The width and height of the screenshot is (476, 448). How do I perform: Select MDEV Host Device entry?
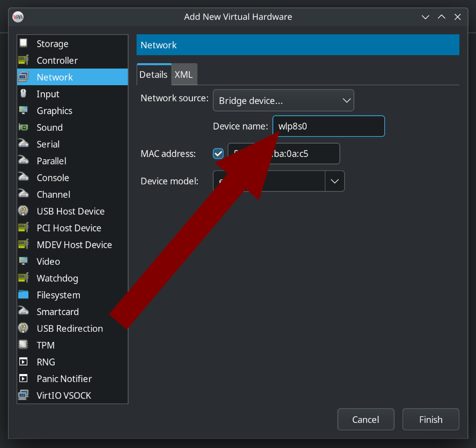click(72, 244)
